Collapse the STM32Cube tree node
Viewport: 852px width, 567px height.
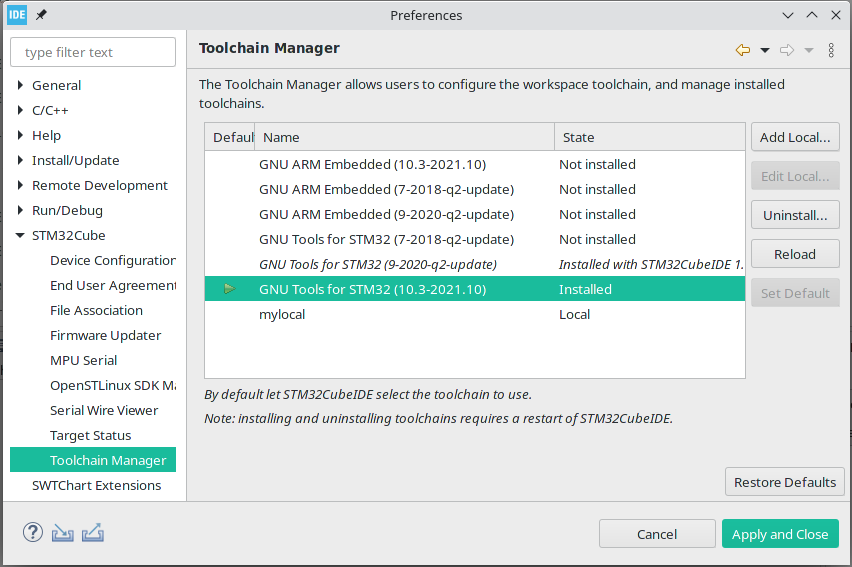[x=20, y=235]
